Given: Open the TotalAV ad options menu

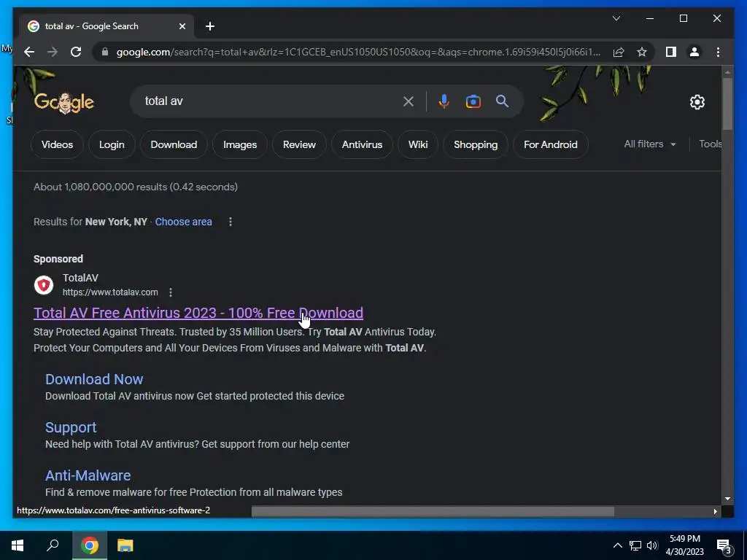Looking at the screenshot, I should click(171, 292).
